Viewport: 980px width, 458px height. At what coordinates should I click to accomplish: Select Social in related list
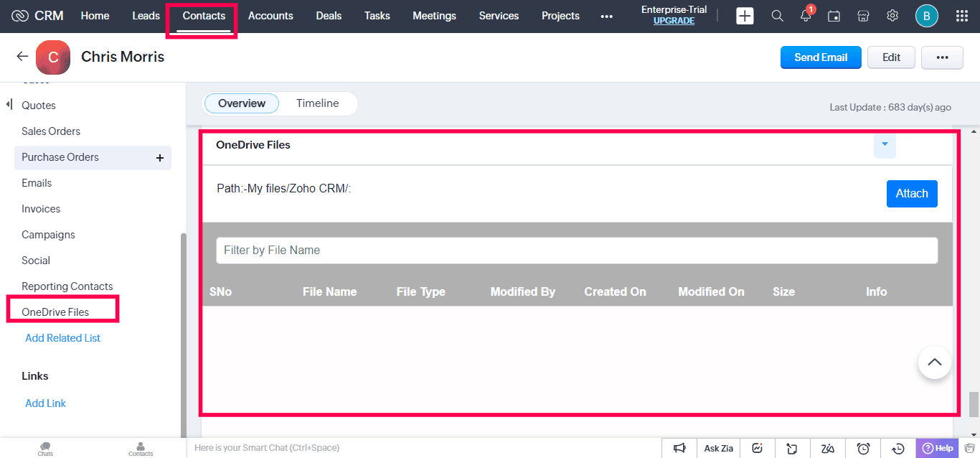[x=36, y=261]
